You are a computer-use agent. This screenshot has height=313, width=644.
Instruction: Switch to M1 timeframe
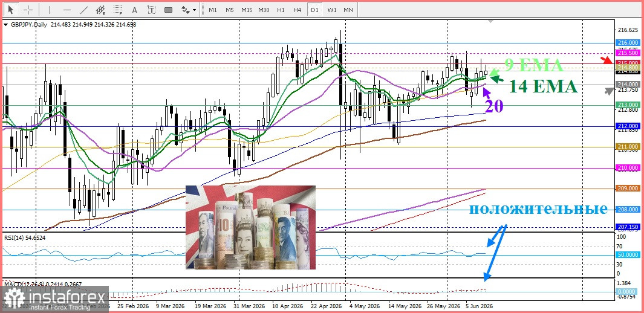click(213, 10)
